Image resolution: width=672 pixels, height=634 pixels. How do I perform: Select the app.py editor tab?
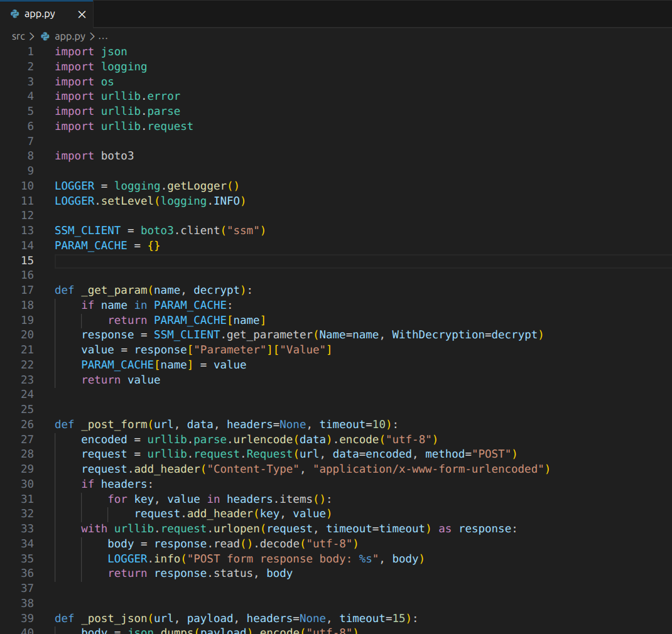click(x=46, y=14)
